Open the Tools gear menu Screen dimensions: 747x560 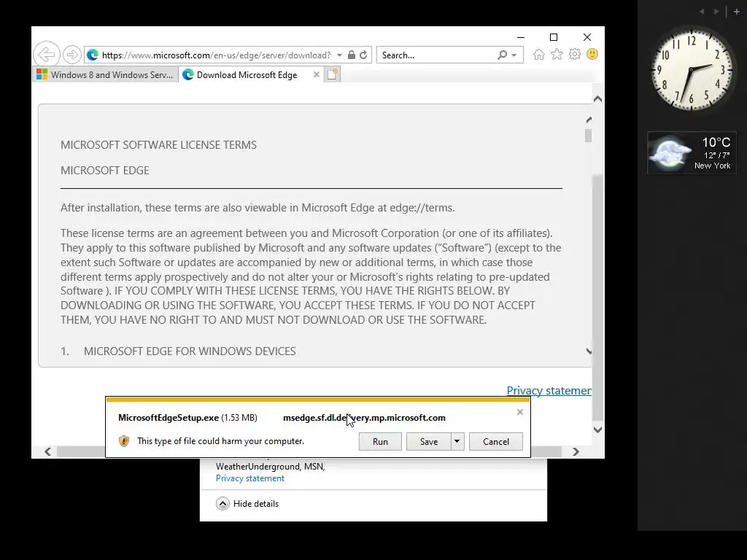[575, 54]
